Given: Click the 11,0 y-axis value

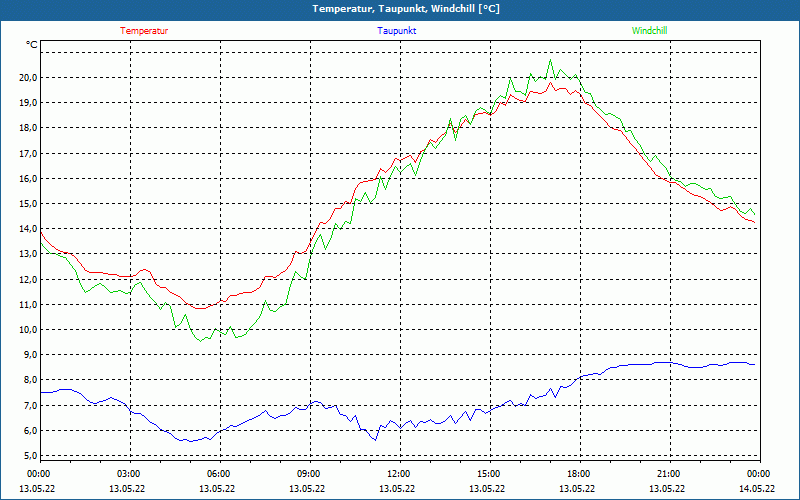Looking at the screenshot, I should point(28,304).
